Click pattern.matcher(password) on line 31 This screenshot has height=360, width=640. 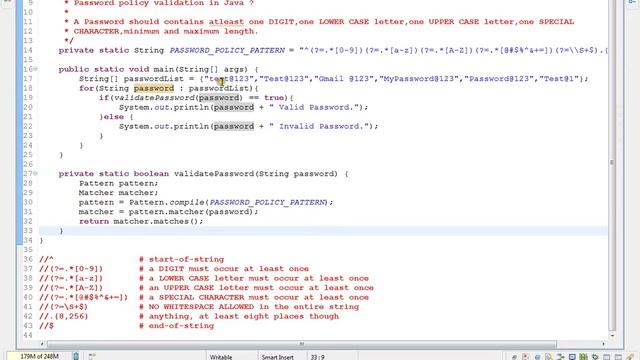pos(191,212)
